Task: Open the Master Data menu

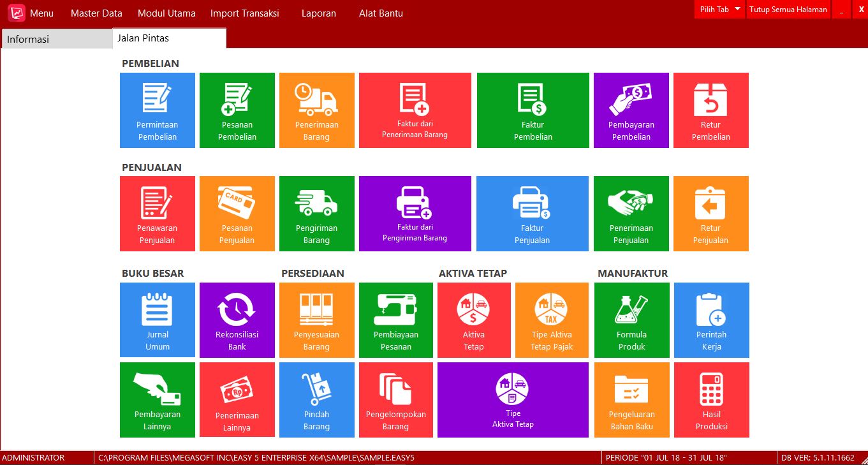Action: [x=96, y=13]
